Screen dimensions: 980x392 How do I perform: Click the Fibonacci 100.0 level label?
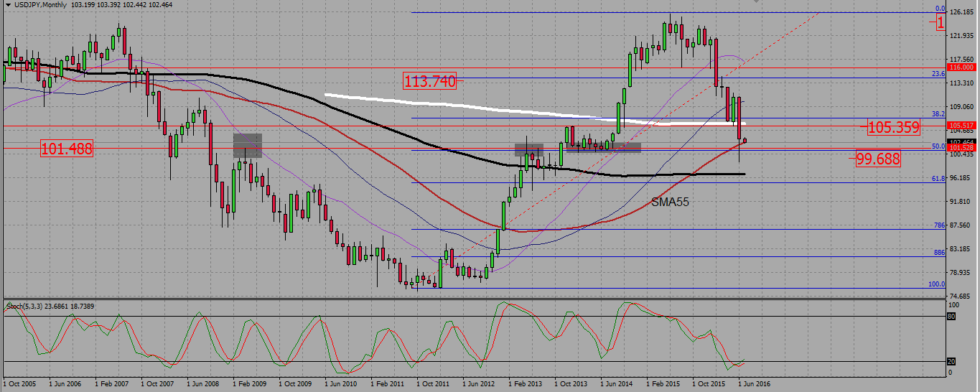[937, 284]
